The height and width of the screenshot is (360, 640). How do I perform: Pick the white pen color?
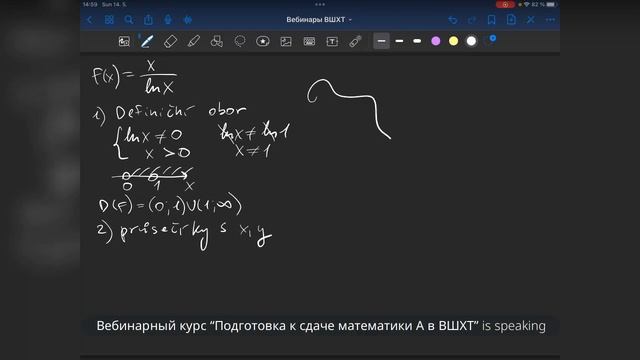coord(471,41)
